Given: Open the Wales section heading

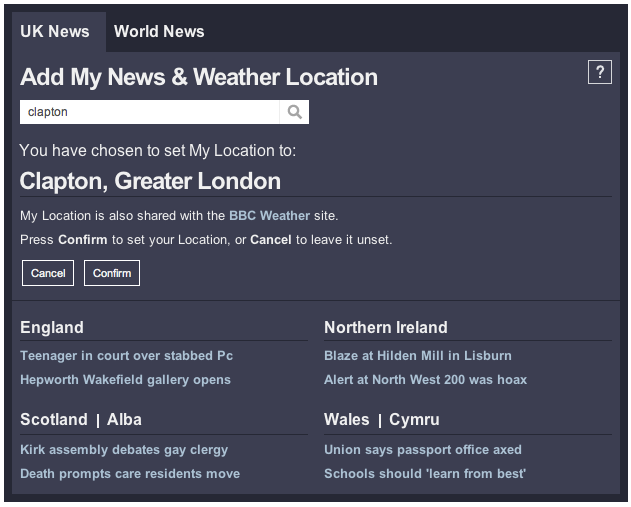Looking at the screenshot, I should coord(346,420).
